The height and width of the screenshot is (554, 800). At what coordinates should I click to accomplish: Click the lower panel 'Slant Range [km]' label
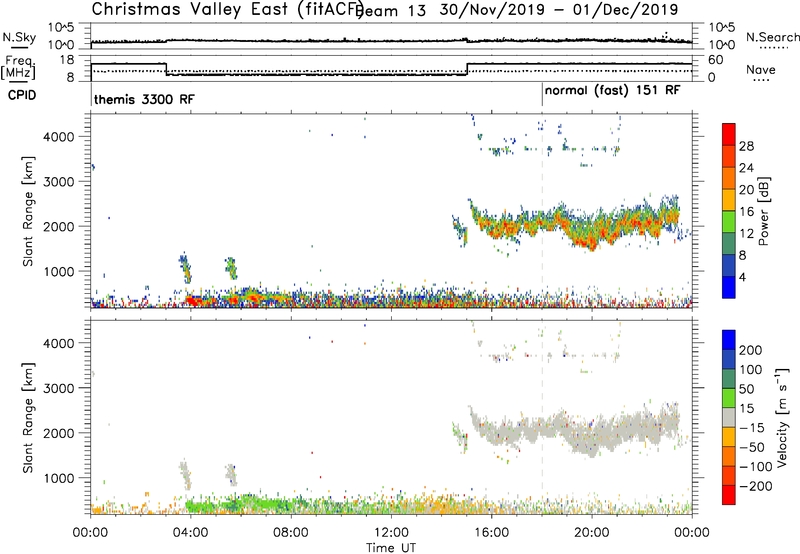(x=28, y=418)
